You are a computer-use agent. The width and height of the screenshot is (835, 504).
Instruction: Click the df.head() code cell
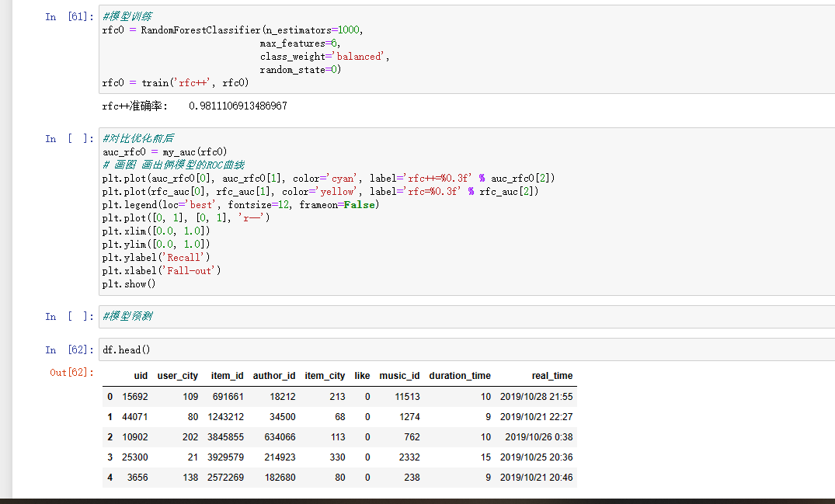click(x=466, y=349)
